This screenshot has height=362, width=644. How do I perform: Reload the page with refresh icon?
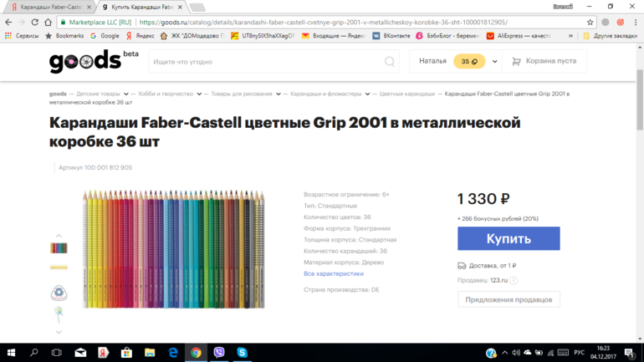click(34, 23)
